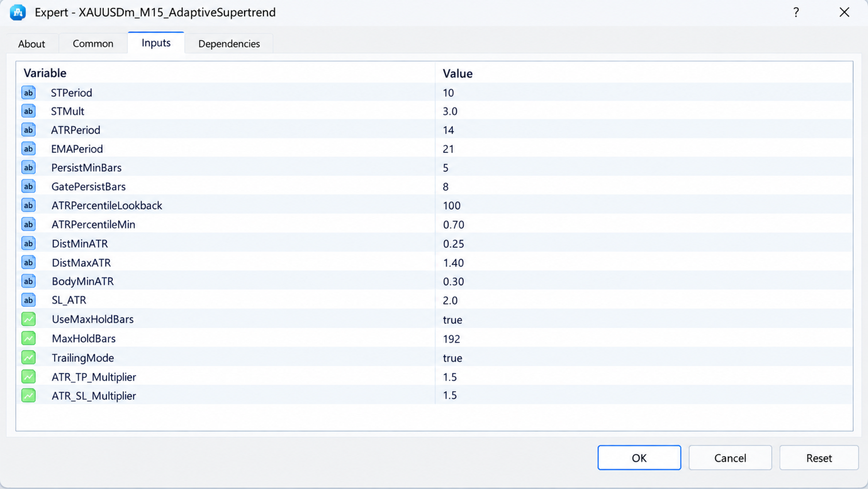
Task: Toggle the UseMaxHoldBars true value
Action: pyautogui.click(x=644, y=320)
